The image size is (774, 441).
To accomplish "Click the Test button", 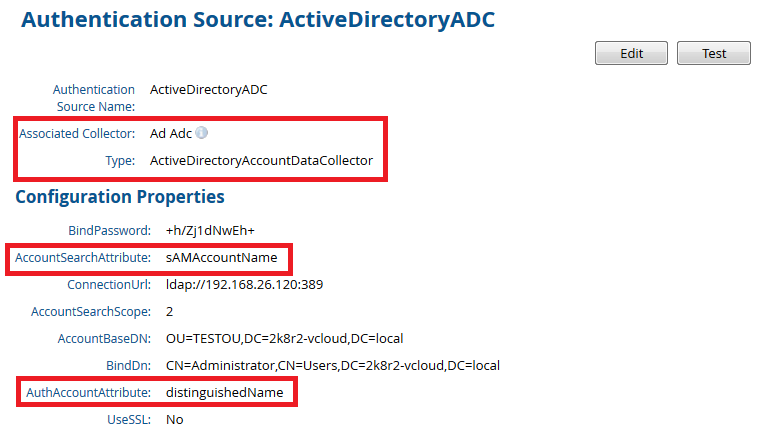I will (x=713, y=54).
